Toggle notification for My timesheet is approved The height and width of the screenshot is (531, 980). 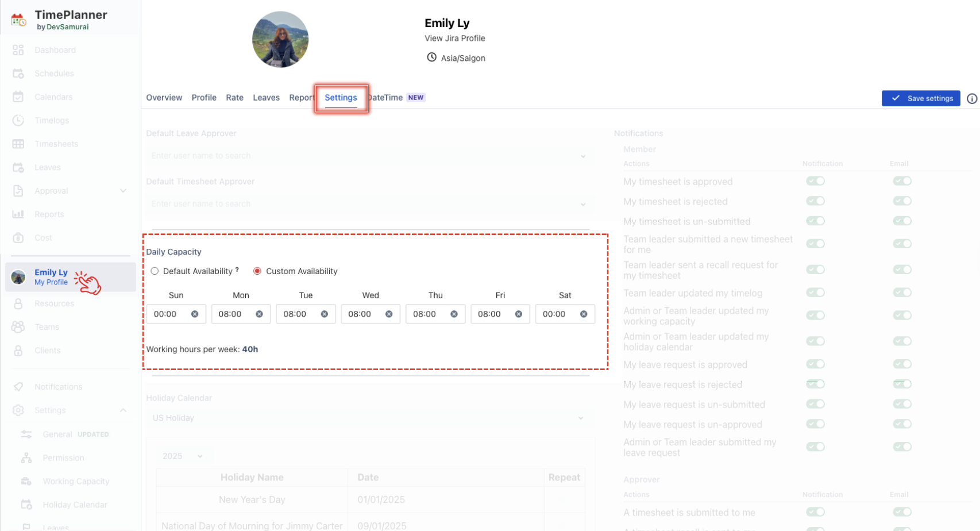815,182
